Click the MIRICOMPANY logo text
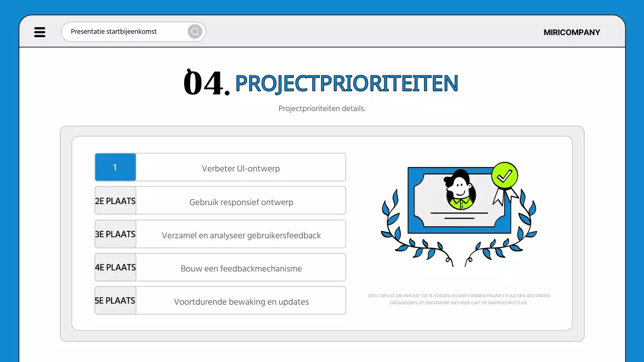 (572, 32)
